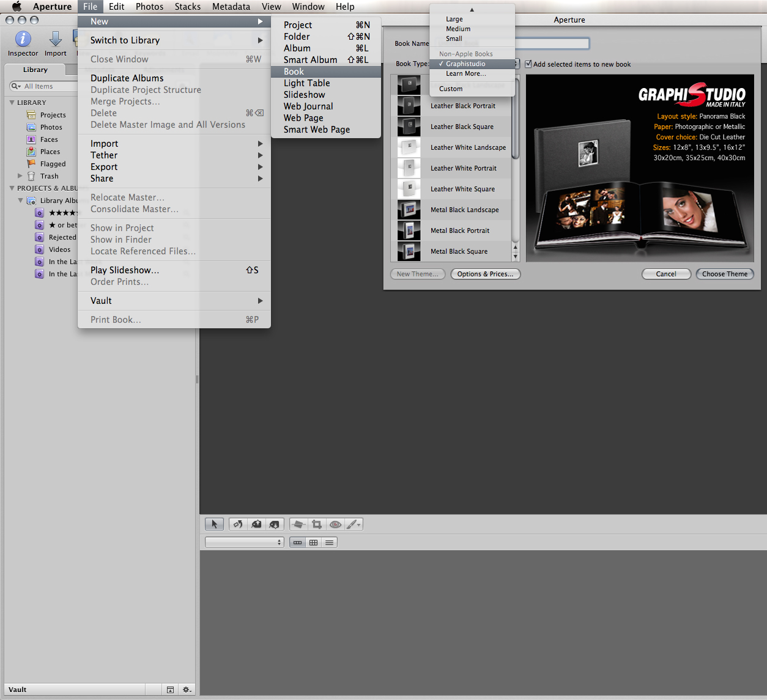
Task: Open the search filter magnifier dropdown
Action: click(x=16, y=86)
